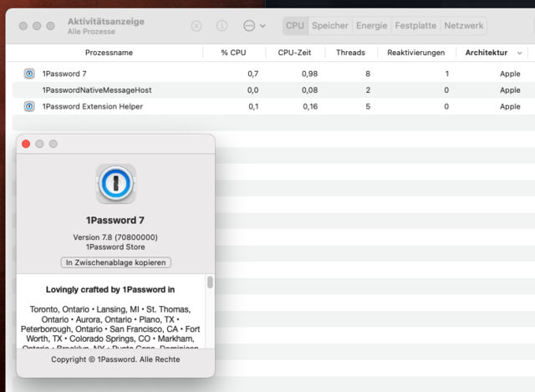Sort by the CPU-Zeit column header
This screenshot has width=535, height=392.
tap(294, 53)
